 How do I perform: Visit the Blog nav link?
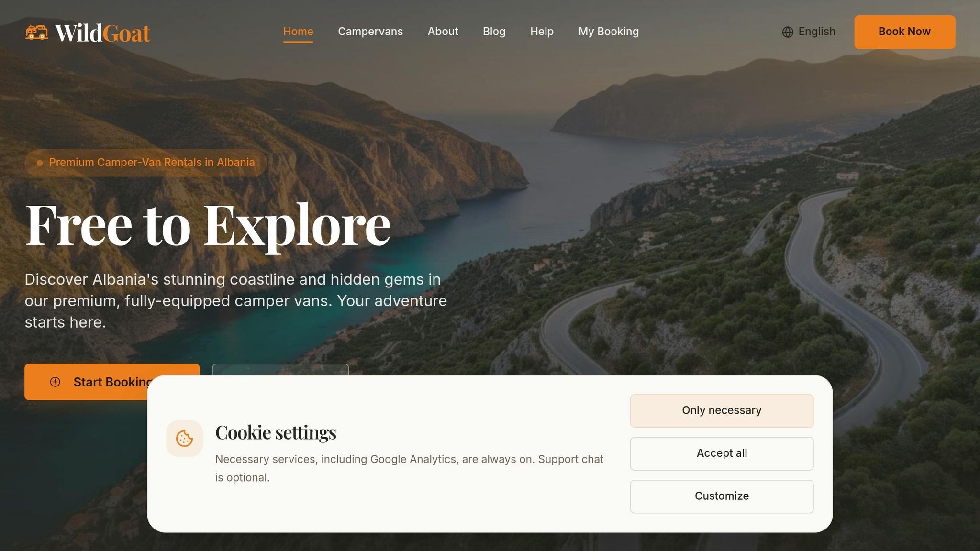coord(494,32)
